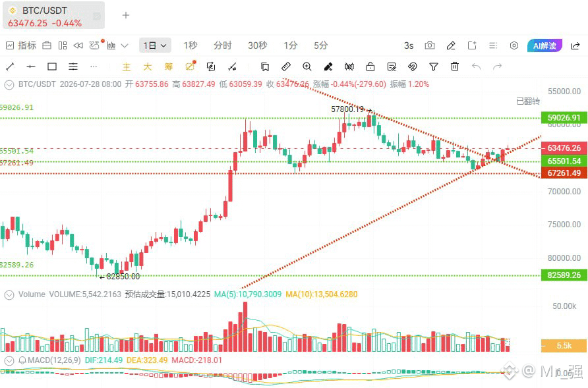Delete drawings with trash icon

455,67
